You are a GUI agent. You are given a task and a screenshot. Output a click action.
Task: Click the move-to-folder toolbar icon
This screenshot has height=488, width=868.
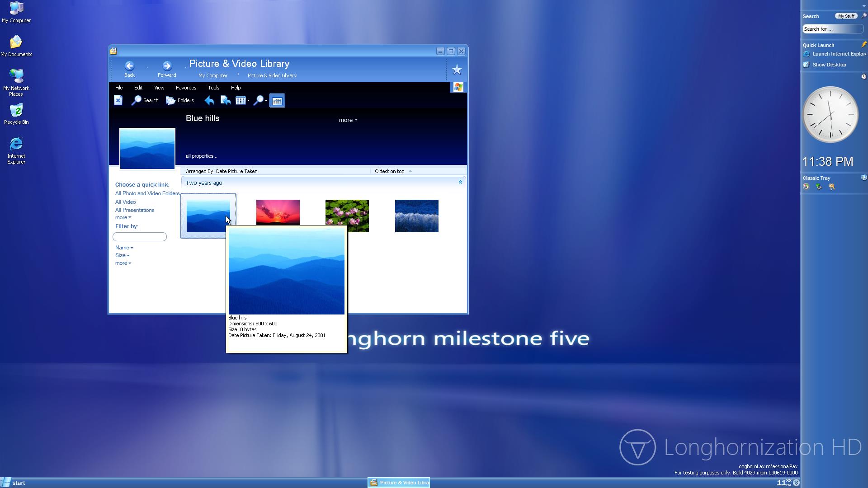pos(225,100)
